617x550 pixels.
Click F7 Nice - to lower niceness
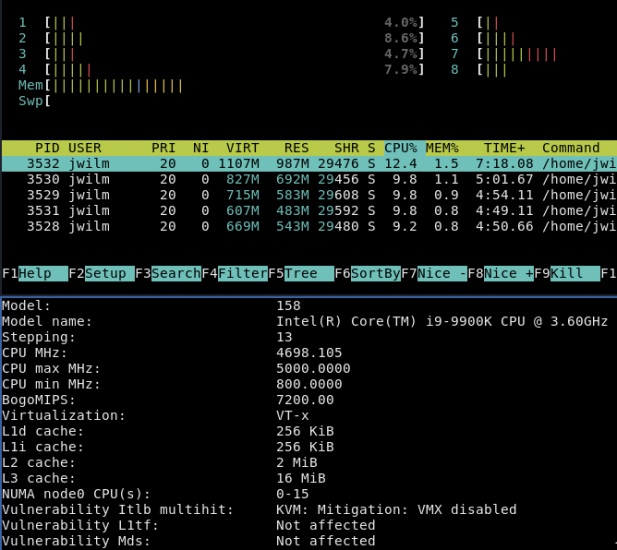pyautogui.click(x=441, y=273)
